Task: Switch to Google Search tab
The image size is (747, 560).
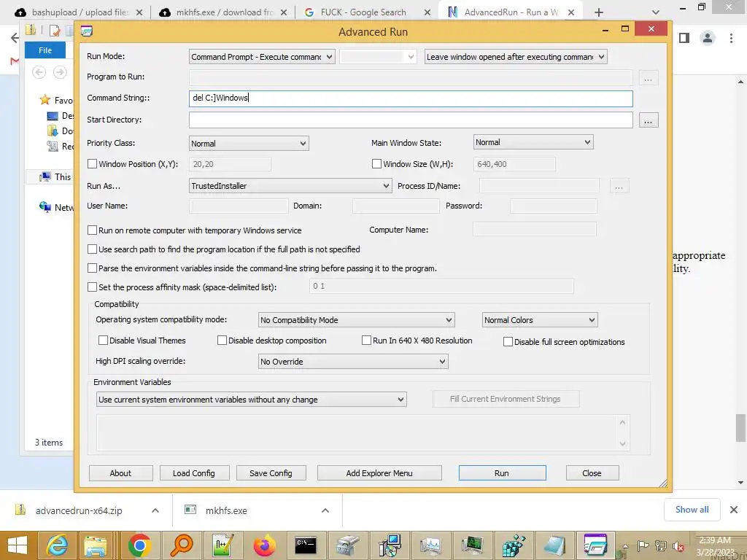Action: pos(363,12)
